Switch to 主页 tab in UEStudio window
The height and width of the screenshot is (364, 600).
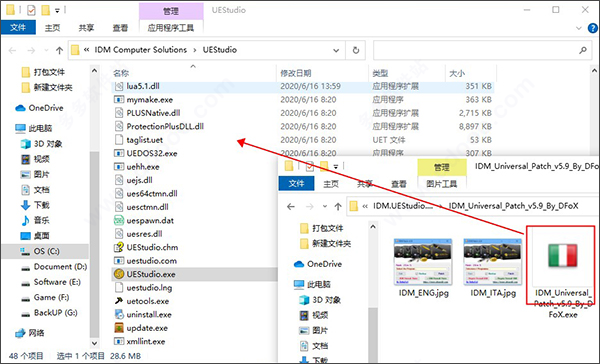(x=52, y=28)
